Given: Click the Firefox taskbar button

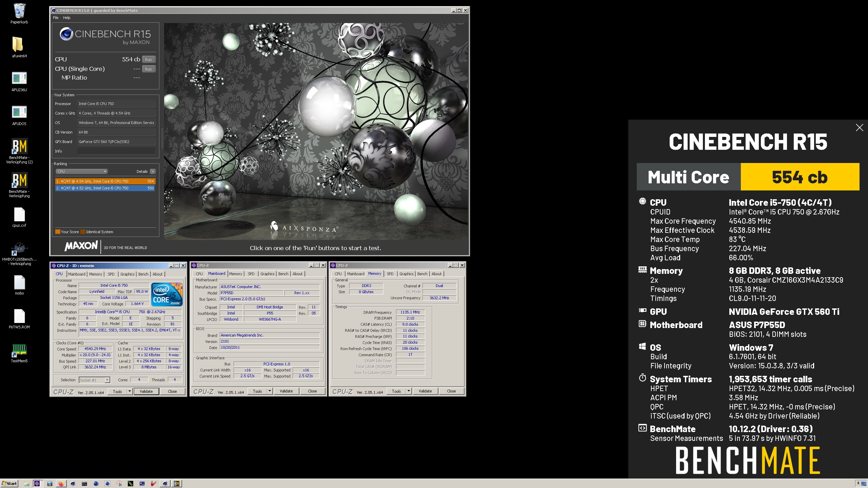Looking at the screenshot, I should tap(61, 484).
